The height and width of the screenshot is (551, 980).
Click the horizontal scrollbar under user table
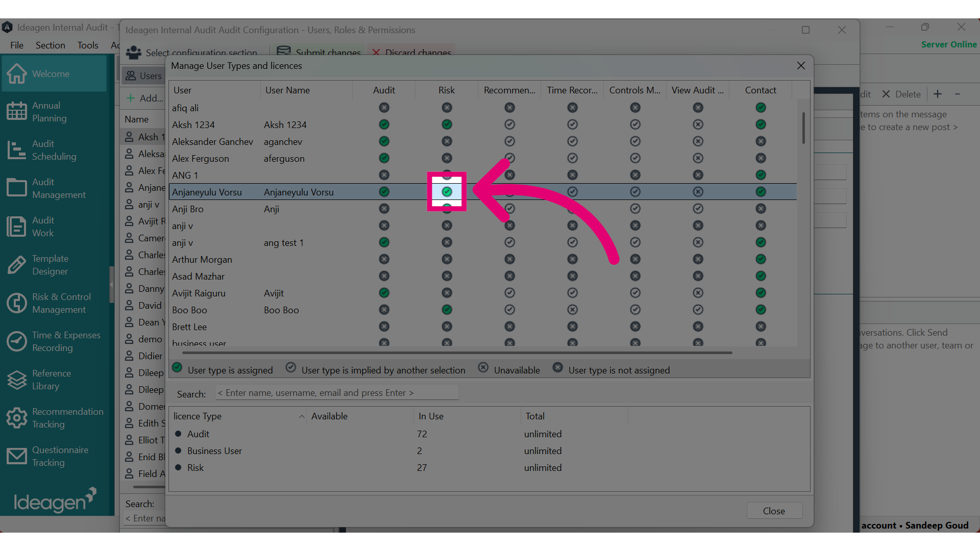[x=457, y=353]
